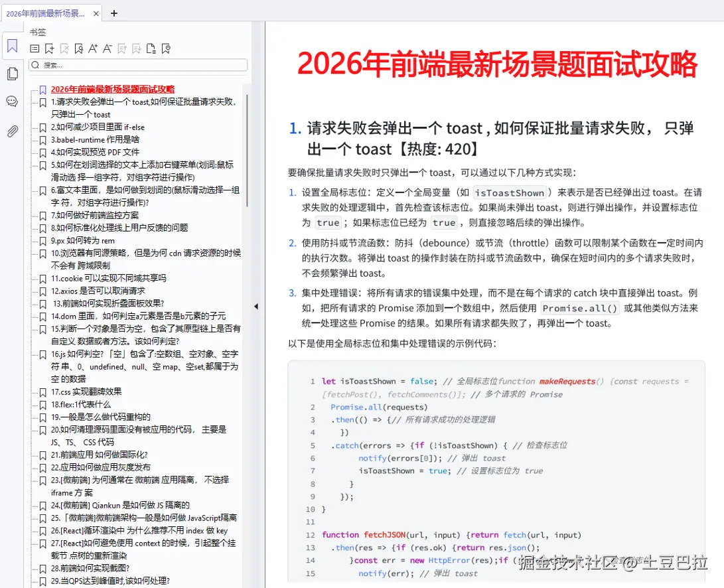Decrease the bookmark text size

[107, 48]
